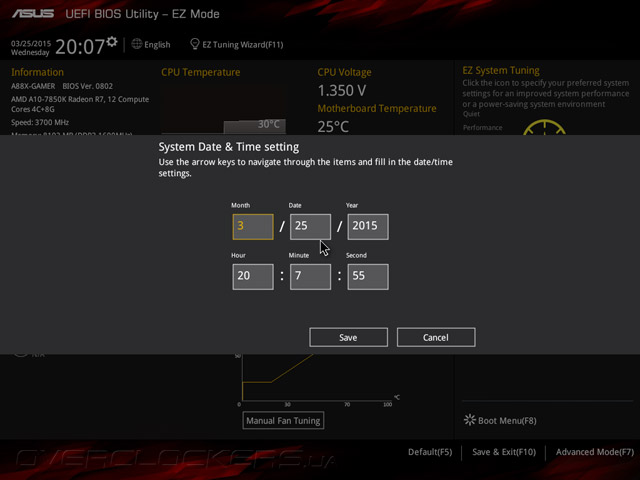Click the gear icon beside the clock
This screenshot has width=640, height=480.
point(112,42)
